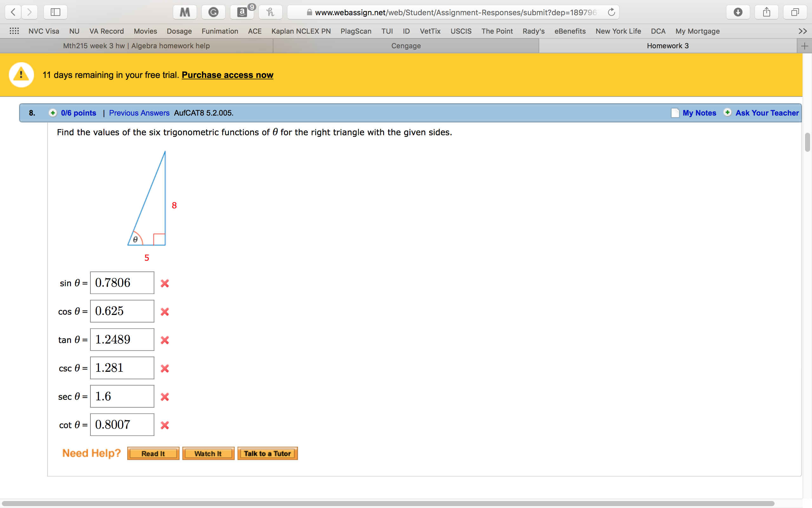Screen dimensions: 812x508
Task: Open the Amazon assistant extension
Action: pos(242,12)
